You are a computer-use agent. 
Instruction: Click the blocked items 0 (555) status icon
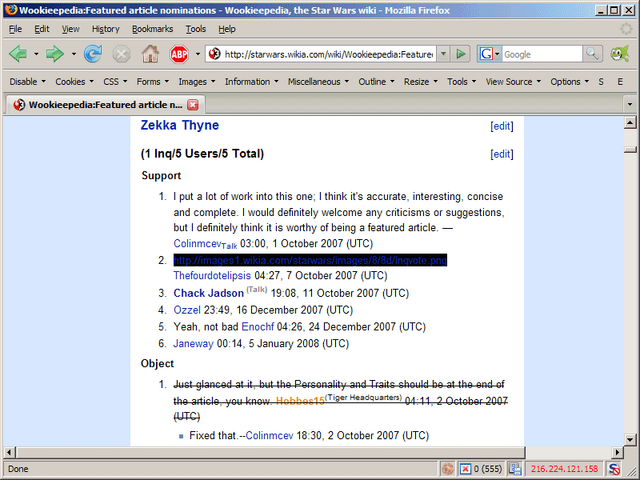480,469
